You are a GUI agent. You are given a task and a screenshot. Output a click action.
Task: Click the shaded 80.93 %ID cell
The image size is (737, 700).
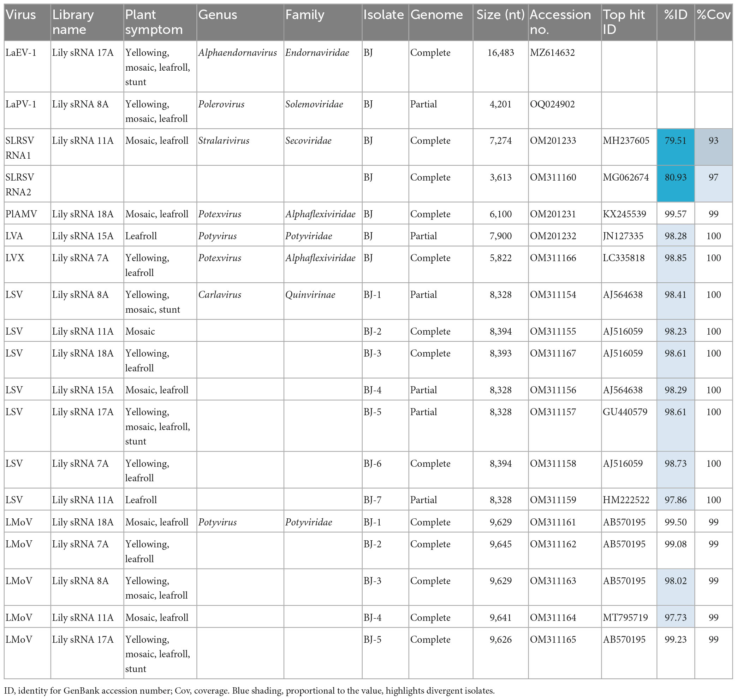coord(676,184)
